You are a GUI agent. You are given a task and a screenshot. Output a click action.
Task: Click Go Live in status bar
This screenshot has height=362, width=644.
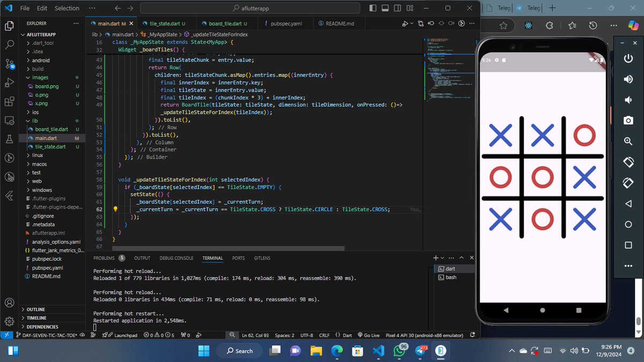368,335
